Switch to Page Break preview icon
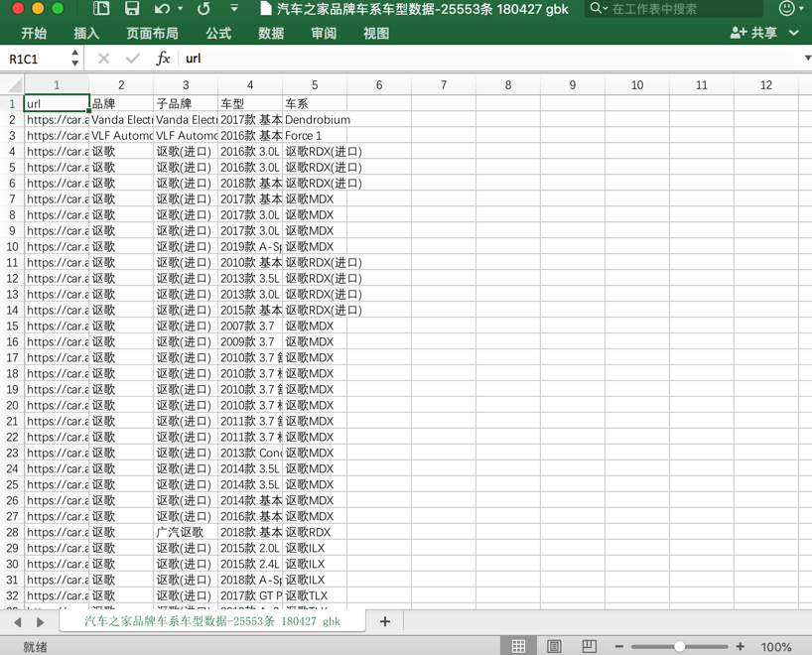Viewport: 812px width, 655px height. (590, 646)
